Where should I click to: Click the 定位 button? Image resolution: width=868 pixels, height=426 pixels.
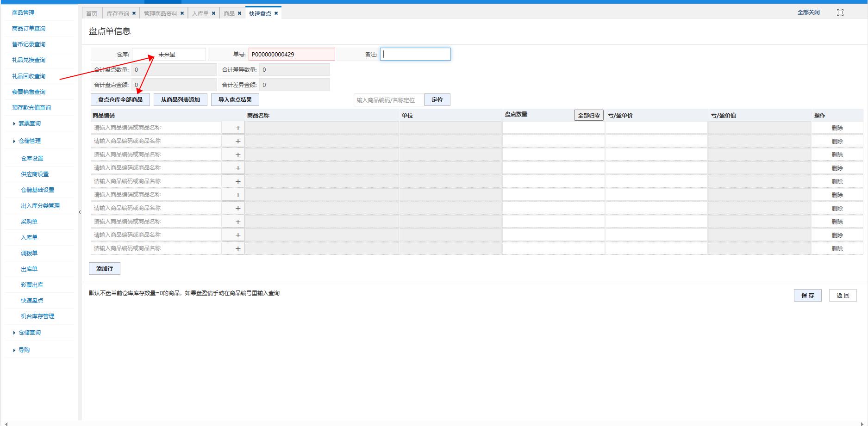[437, 100]
